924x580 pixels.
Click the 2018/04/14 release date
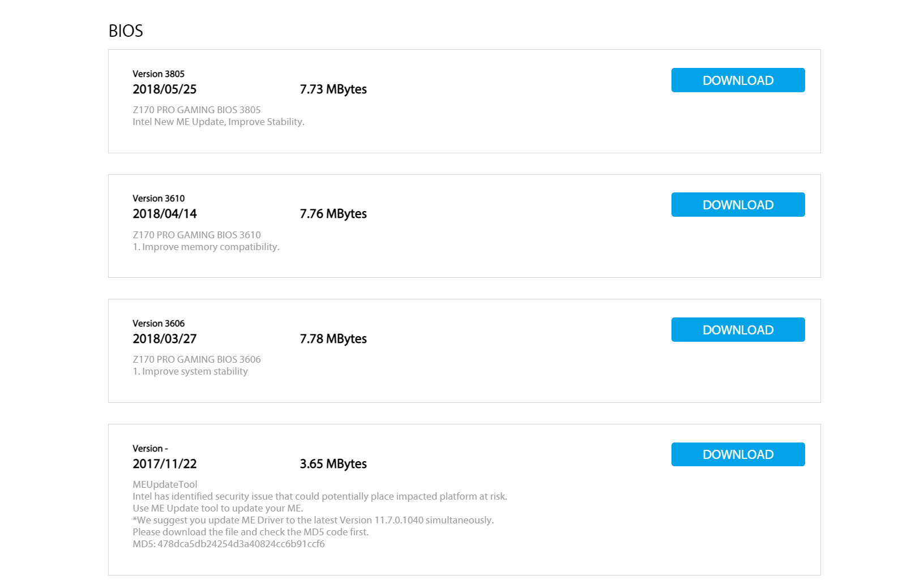click(165, 214)
